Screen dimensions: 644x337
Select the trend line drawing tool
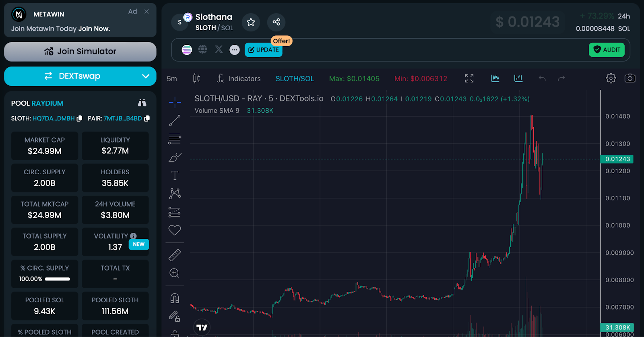pos(175,120)
